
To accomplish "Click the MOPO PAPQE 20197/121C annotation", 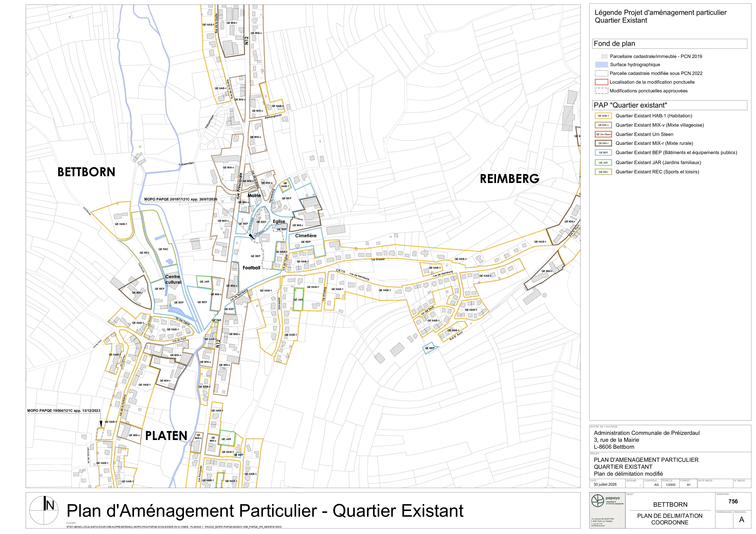I will 181,200.
